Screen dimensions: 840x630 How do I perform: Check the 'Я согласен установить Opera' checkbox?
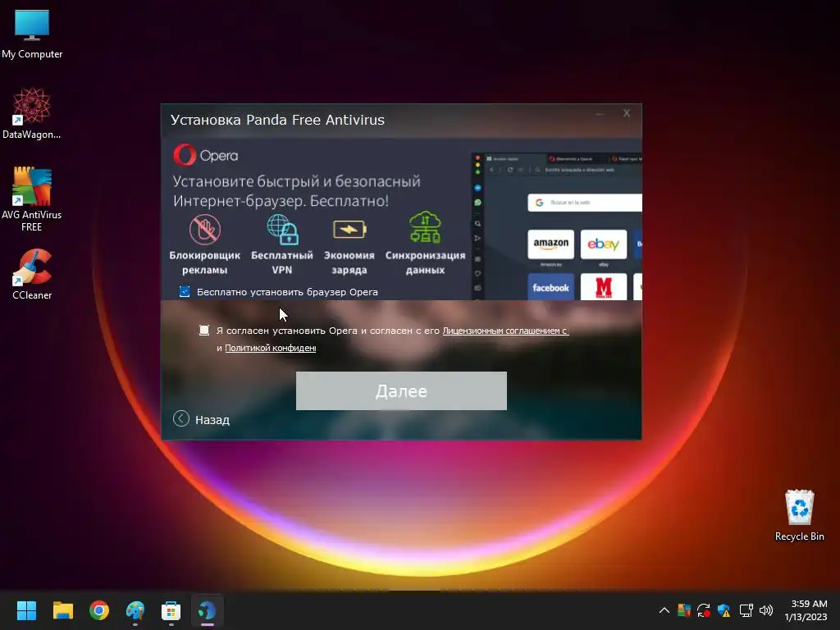click(x=204, y=330)
